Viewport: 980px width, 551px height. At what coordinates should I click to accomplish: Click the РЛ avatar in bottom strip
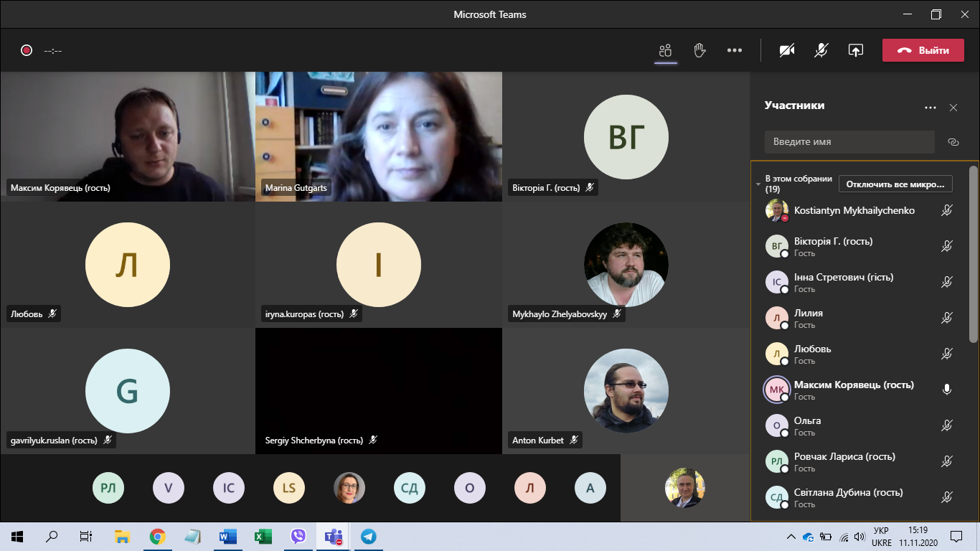point(108,489)
